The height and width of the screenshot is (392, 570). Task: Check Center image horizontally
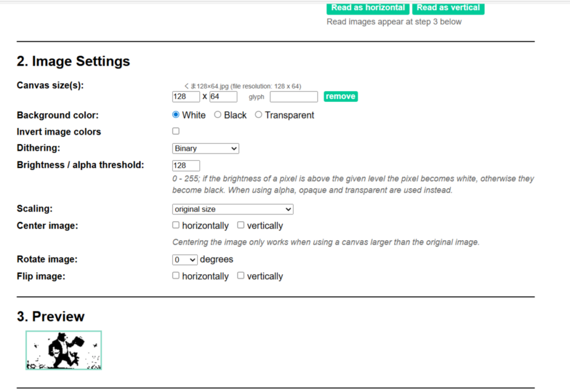(x=176, y=225)
